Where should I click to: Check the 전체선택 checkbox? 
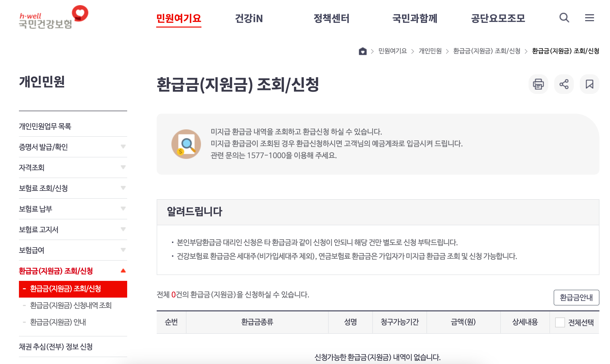tap(560, 322)
